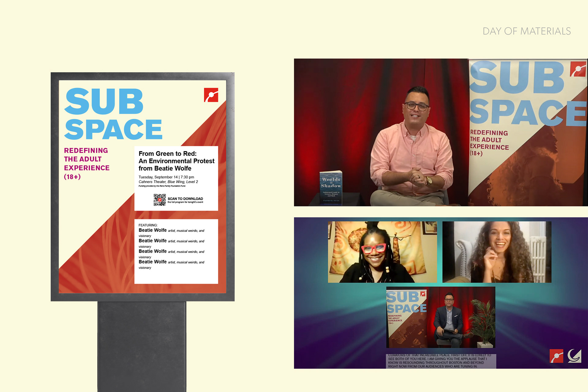The height and width of the screenshot is (392, 588).
Task: Select the curly-haired woman video tile
Action: [x=497, y=252]
